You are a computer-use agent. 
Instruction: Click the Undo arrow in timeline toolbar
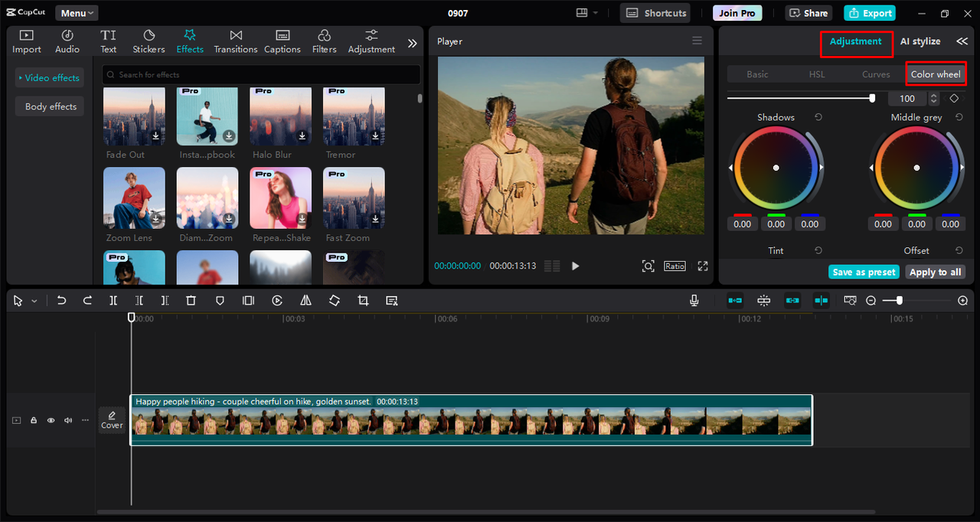click(x=62, y=301)
